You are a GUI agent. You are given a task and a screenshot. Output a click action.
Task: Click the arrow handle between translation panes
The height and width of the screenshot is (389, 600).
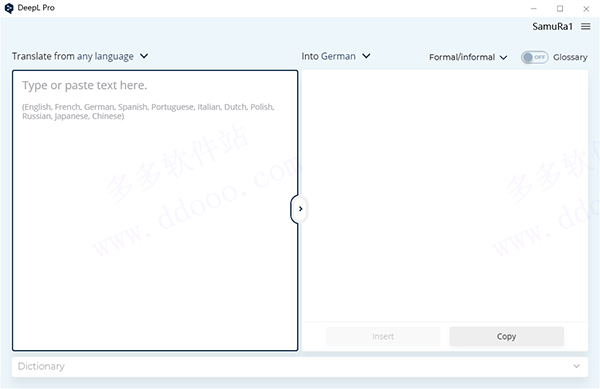[x=300, y=209]
